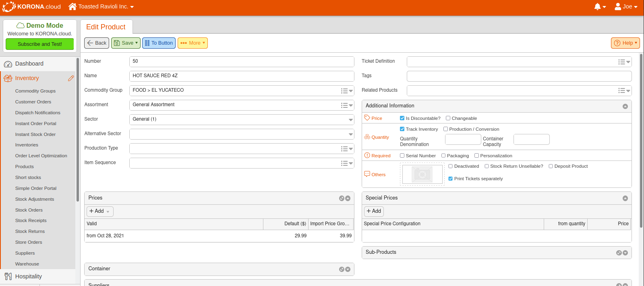
Task: Toggle the Is Discountable? checkbox
Action: coord(402,118)
